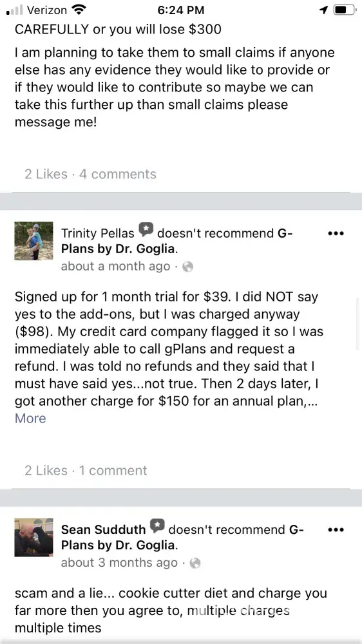Viewport: 362px width, 644px height.
Task: Open G-Plans by Dr. Goglia page in Trinity's review
Action: coord(177,241)
